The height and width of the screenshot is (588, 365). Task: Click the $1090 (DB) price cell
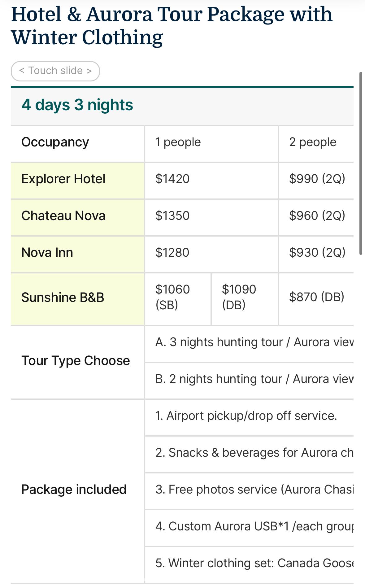click(239, 297)
